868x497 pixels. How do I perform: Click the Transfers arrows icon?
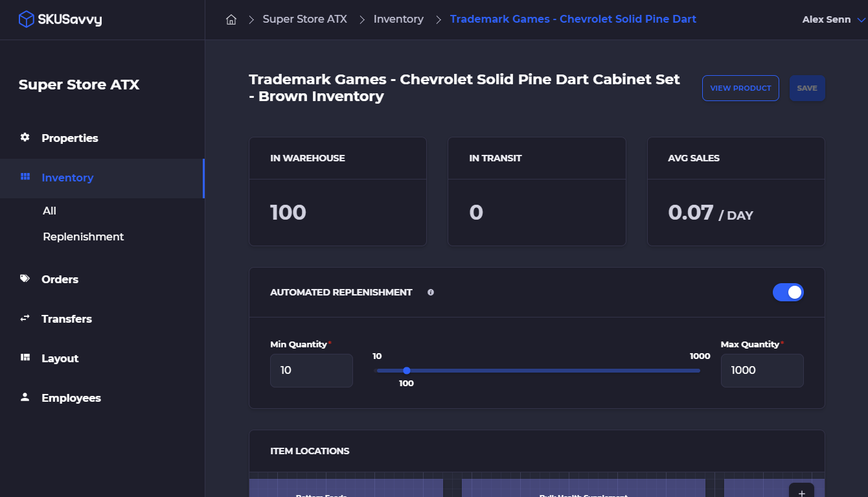[x=25, y=318]
